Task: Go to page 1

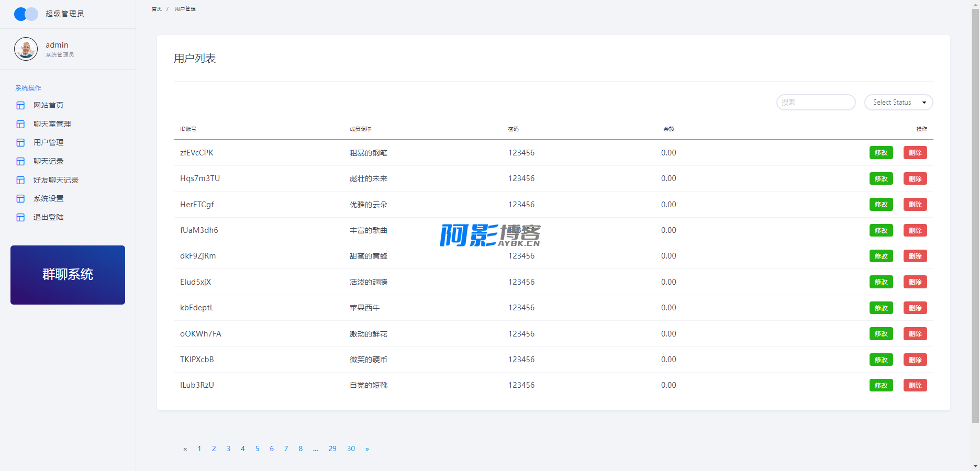Action: (x=199, y=449)
